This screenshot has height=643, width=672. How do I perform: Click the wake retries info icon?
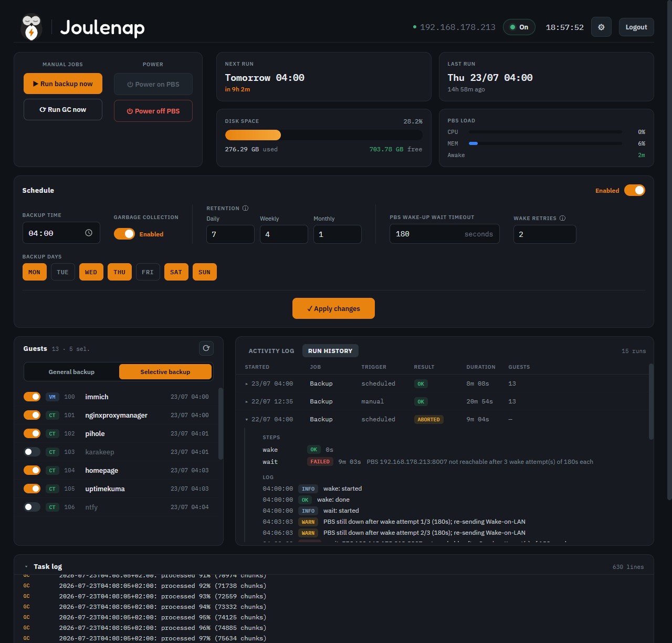[562, 218]
